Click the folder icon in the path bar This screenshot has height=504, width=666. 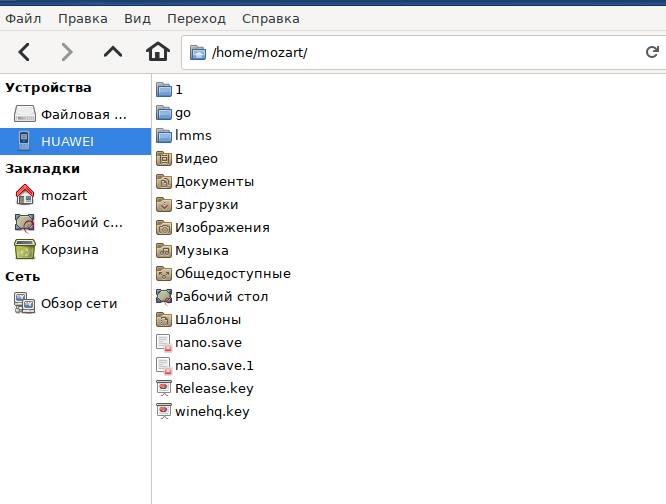pyautogui.click(x=198, y=53)
